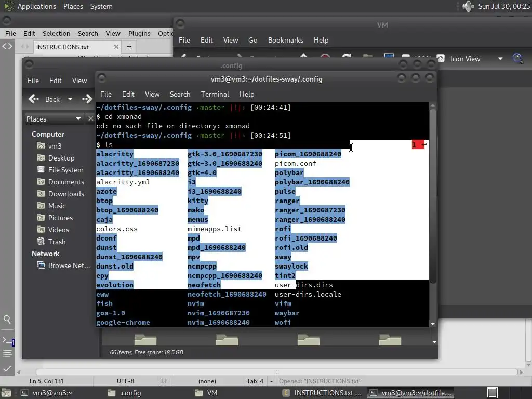Open the output list panel icon in sidebar
Screen dimensions: 532x399
[x=7, y=354]
